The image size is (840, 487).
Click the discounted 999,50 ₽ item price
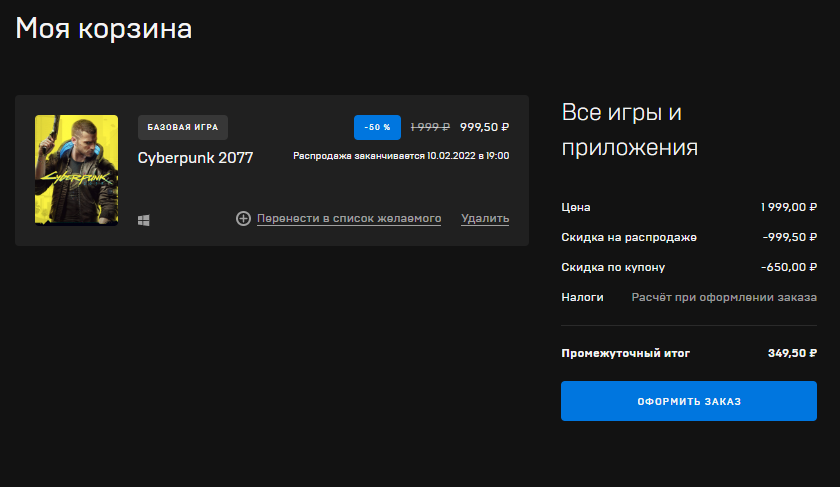pos(484,127)
